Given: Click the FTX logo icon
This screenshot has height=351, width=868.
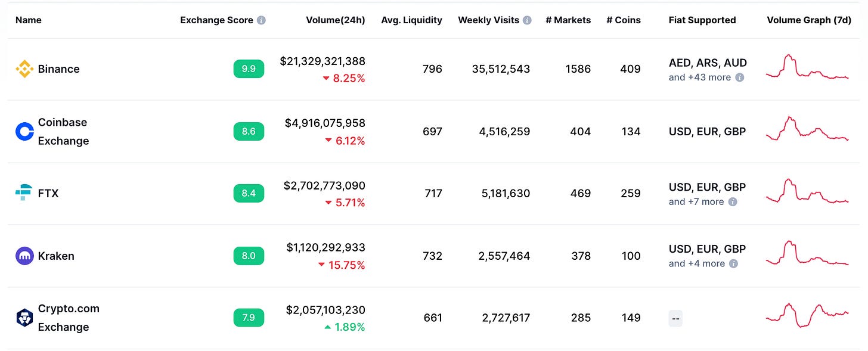Looking at the screenshot, I should tap(24, 194).
